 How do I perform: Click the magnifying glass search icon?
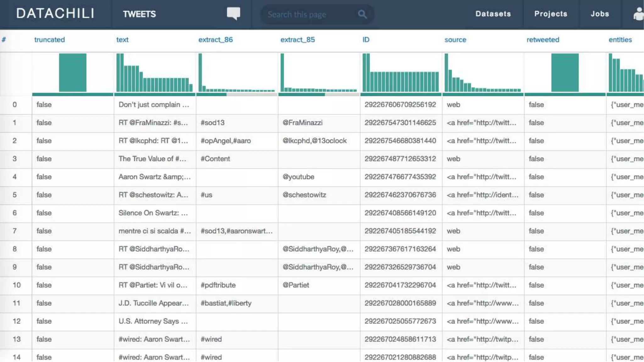tap(362, 14)
